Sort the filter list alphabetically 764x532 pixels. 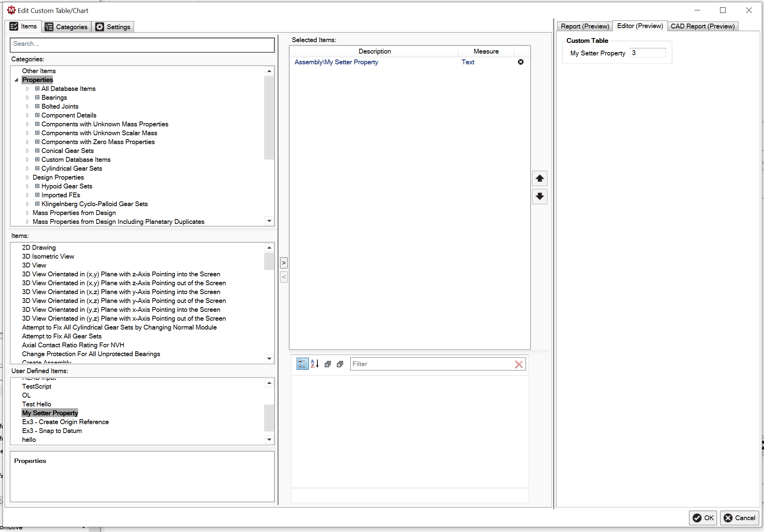tap(314, 364)
